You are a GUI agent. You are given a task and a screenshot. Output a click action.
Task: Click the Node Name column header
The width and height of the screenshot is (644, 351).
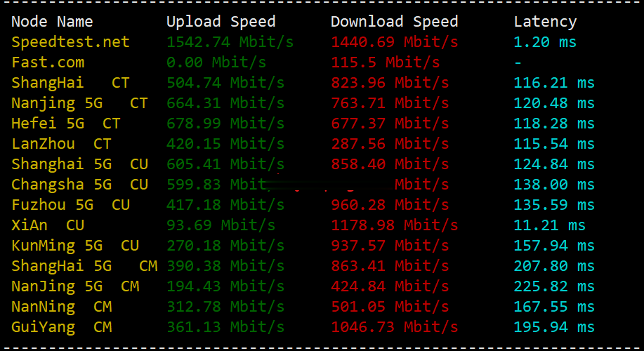pyautogui.click(x=52, y=22)
